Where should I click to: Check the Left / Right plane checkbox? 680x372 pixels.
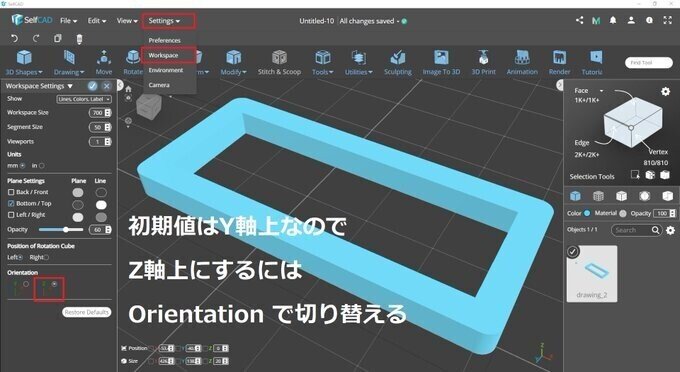(x=11, y=215)
